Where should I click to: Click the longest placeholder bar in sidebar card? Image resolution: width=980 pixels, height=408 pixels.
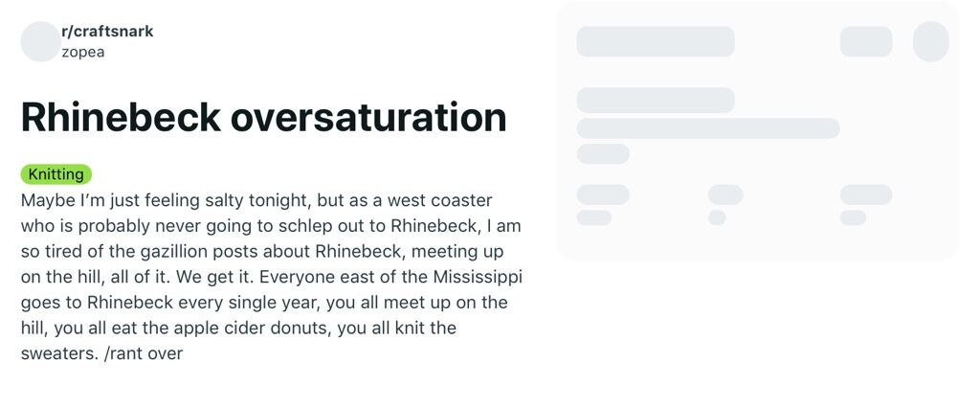click(x=707, y=128)
